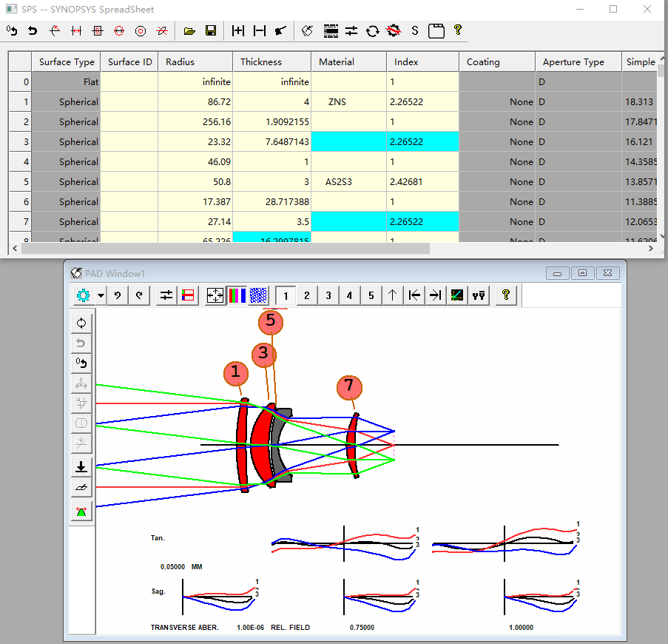Click the cyan gear icon in PAD toolbar
The image size is (668, 644).
point(83,295)
